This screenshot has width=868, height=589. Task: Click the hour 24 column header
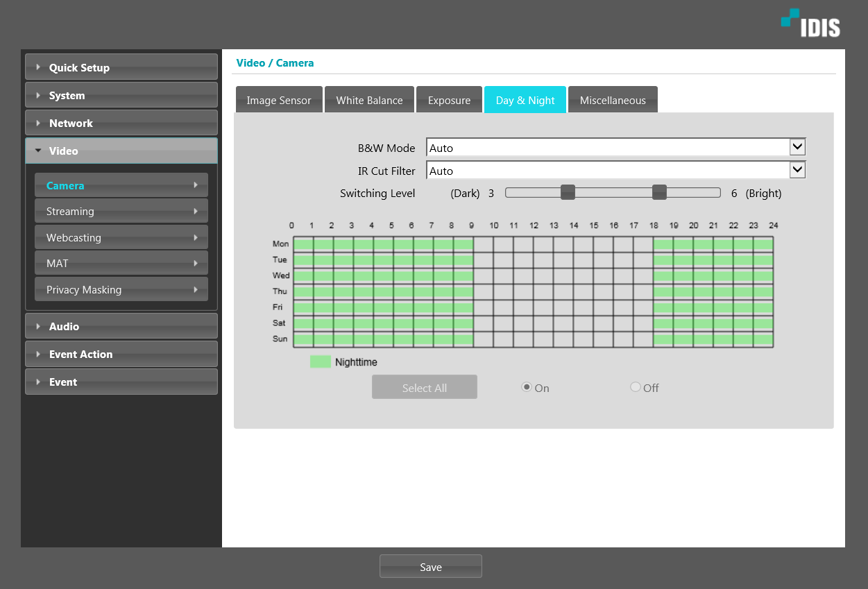coord(773,225)
